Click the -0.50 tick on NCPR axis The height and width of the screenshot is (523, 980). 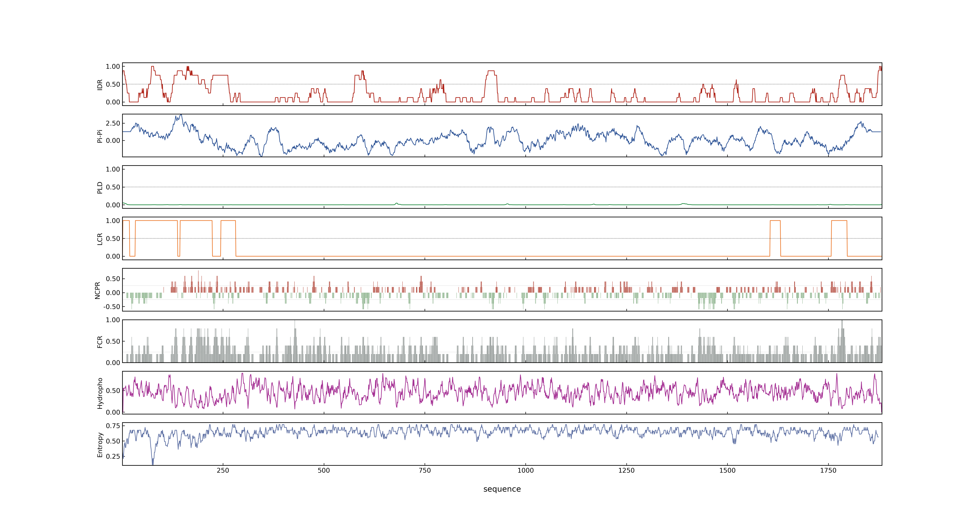pos(111,307)
